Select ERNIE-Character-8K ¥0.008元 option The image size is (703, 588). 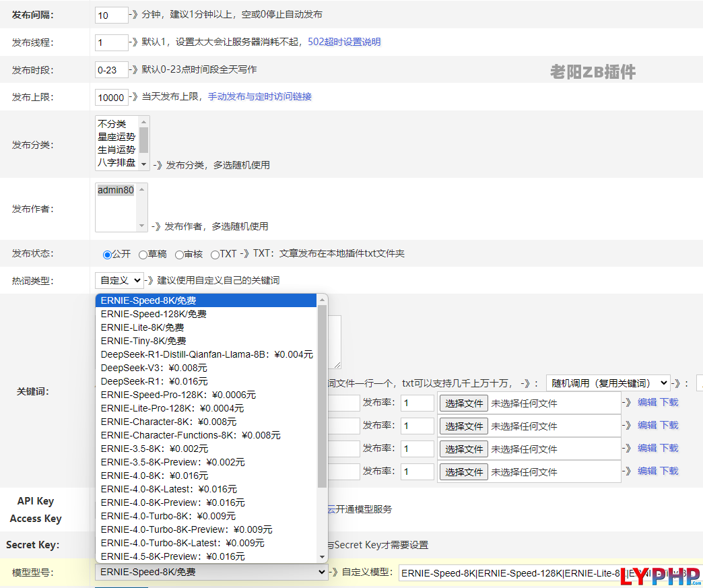coord(206,422)
